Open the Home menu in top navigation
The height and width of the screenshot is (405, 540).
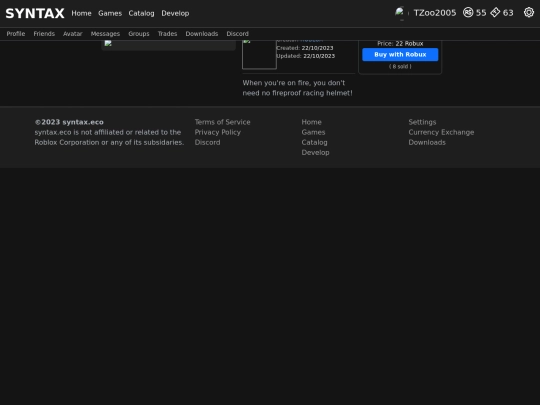click(81, 13)
